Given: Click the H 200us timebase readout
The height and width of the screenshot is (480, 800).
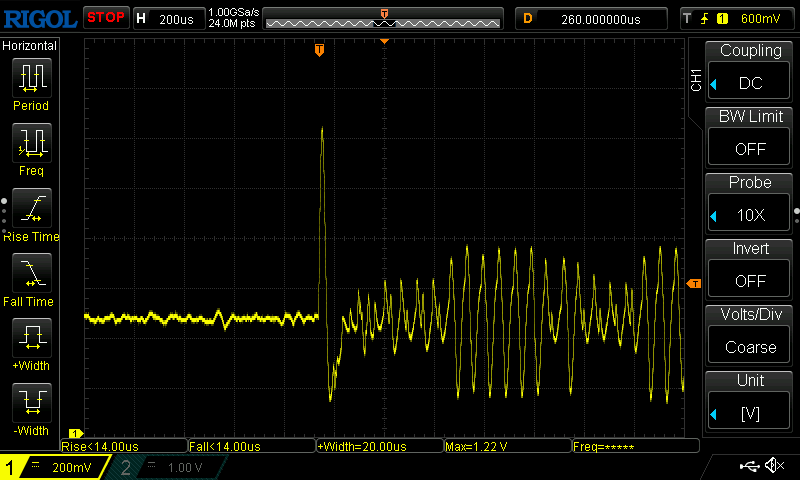Looking at the screenshot, I should click(x=169, y=19).
